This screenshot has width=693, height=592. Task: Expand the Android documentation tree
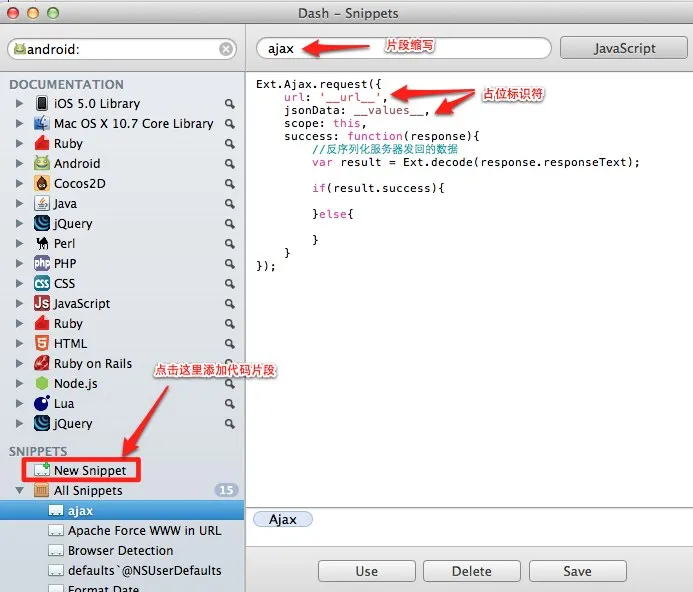point(19,164)
